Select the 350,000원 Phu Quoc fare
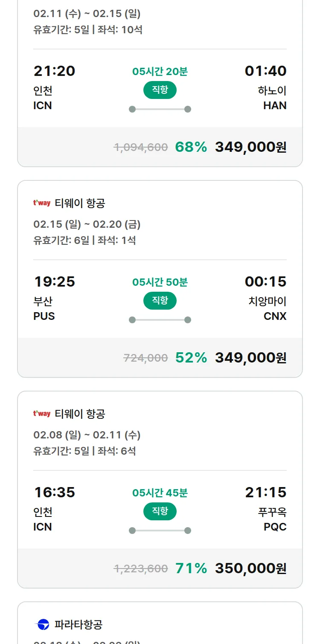The width and height of the screenshot is (320, 644). pyautogui.click(x=250, y=569)
